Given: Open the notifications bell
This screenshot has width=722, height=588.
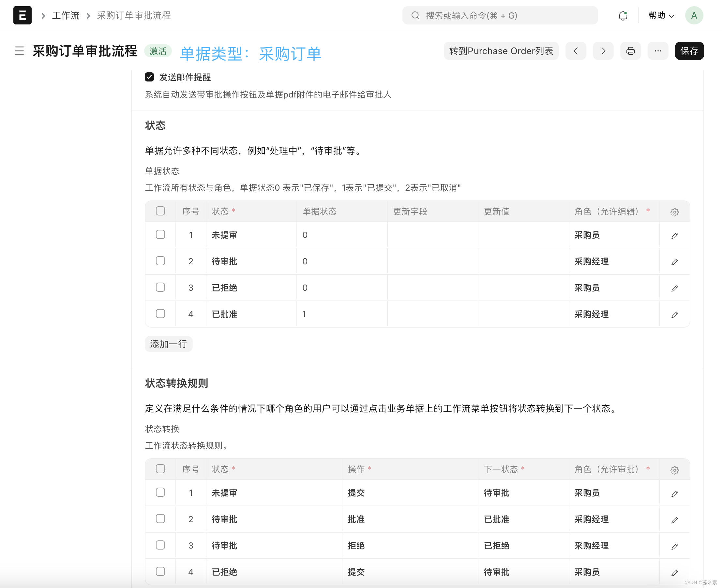Looking at the screenshot, I should [623, 16].
